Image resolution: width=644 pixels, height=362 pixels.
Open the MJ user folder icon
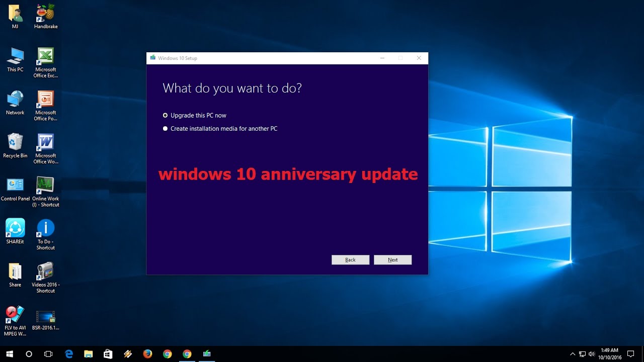[x=15, y=16]
